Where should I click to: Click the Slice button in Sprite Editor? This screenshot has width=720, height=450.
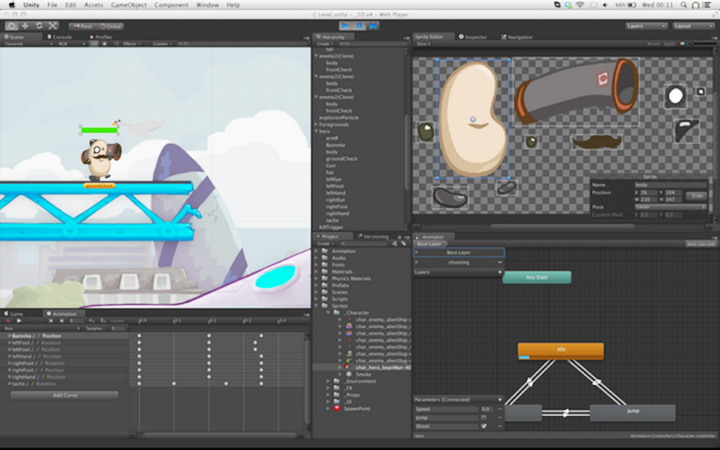pyautogui.click(x=422, y=44)
